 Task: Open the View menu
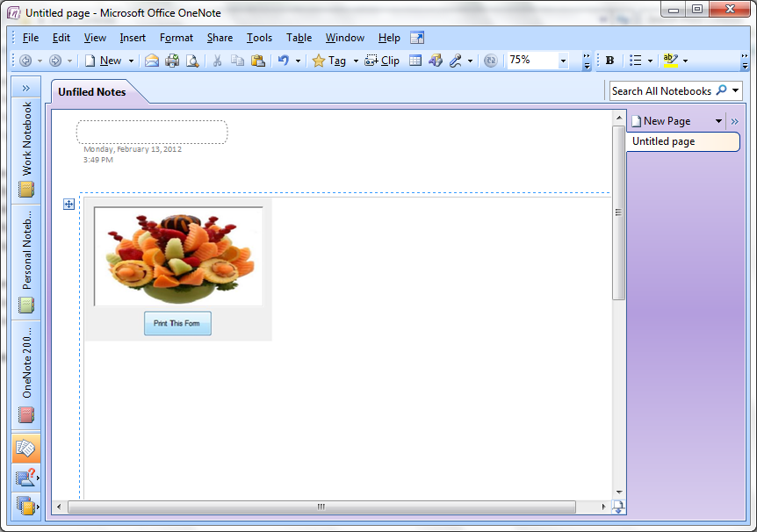coord(95,38)
